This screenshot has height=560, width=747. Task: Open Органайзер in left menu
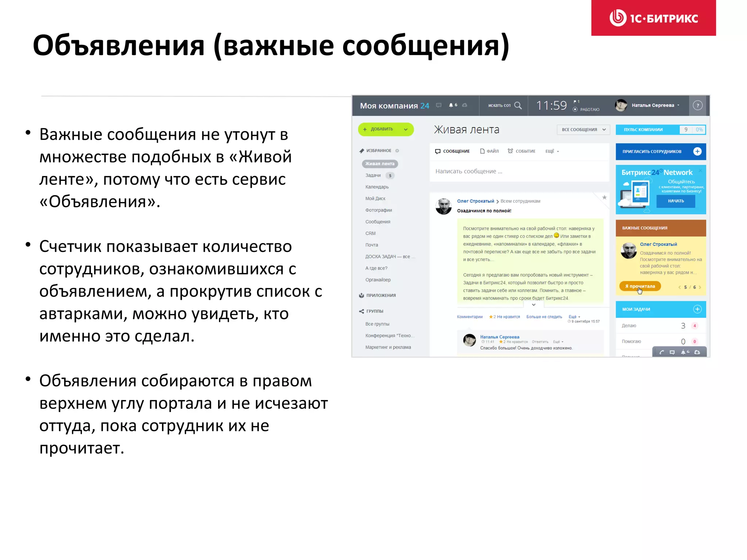click(378, 280)
